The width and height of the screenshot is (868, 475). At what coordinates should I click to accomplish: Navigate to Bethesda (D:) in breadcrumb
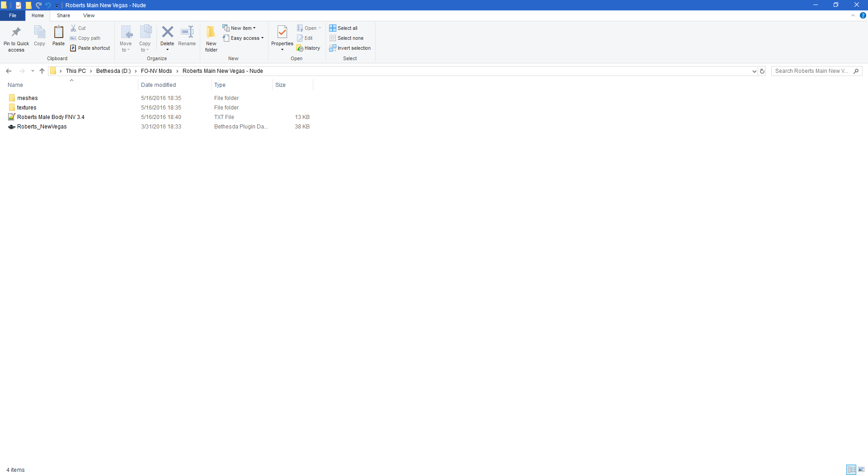(113, 71)
